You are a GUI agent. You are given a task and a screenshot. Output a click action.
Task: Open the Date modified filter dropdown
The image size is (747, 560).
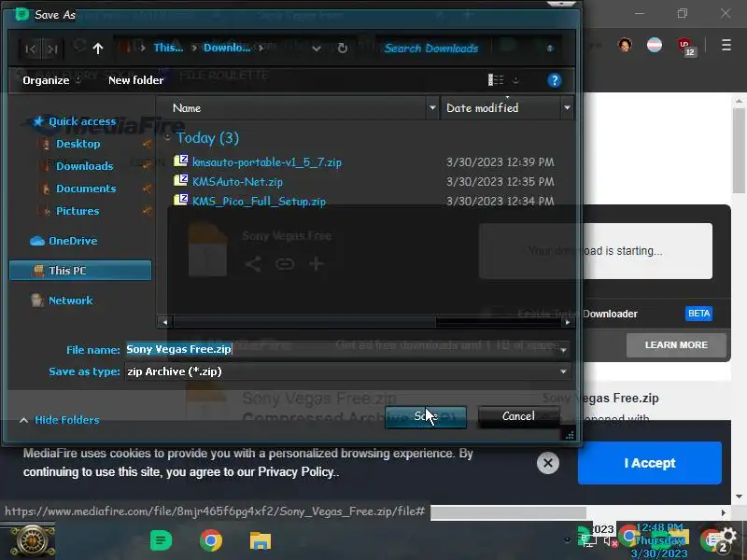[x=567, y=108]
